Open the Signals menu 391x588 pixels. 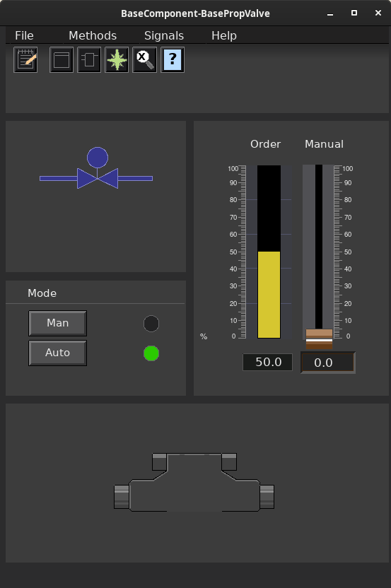[x=164, y=35]
